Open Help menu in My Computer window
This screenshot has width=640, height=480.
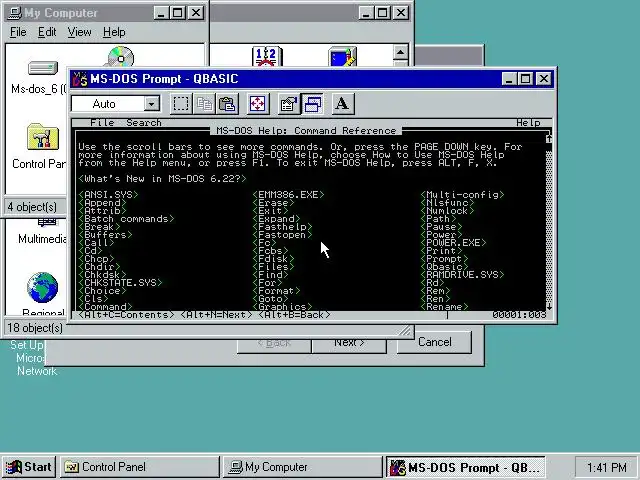pos(114,32)
